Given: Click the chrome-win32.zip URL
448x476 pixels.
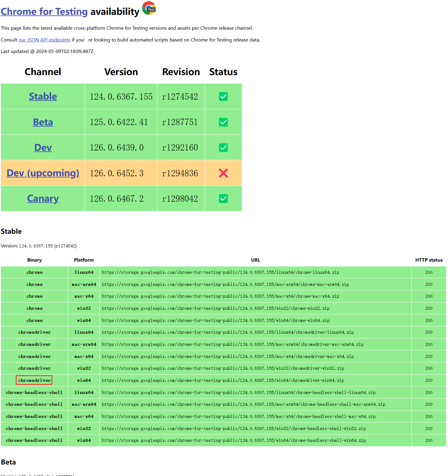Looking at the screenshot, I should (216, 308).
